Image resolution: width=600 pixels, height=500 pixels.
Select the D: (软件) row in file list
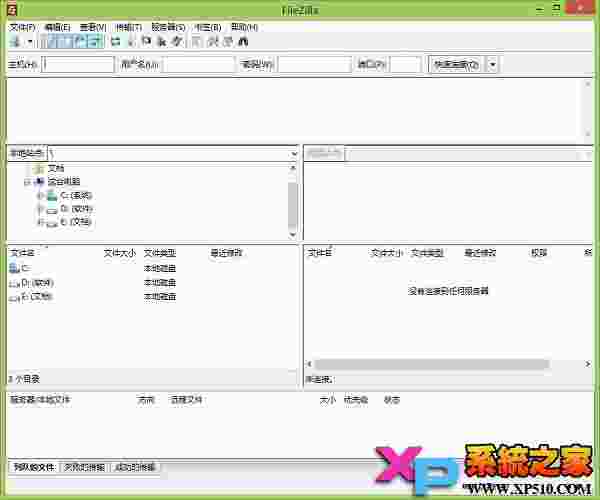click(152, 283)
